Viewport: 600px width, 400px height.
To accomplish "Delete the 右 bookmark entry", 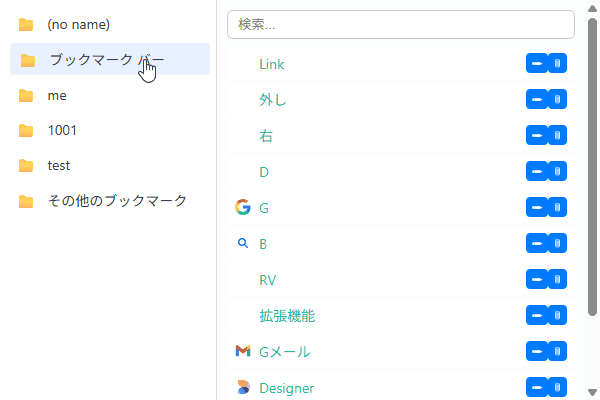I will point(557,135).
